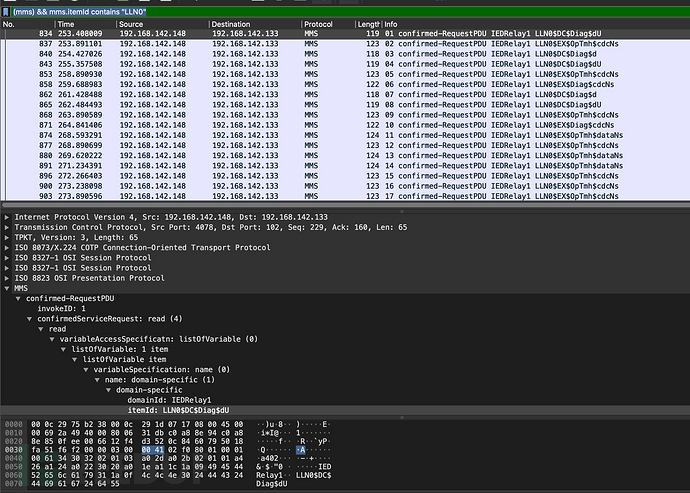Sort packets by the Time column

66,23
